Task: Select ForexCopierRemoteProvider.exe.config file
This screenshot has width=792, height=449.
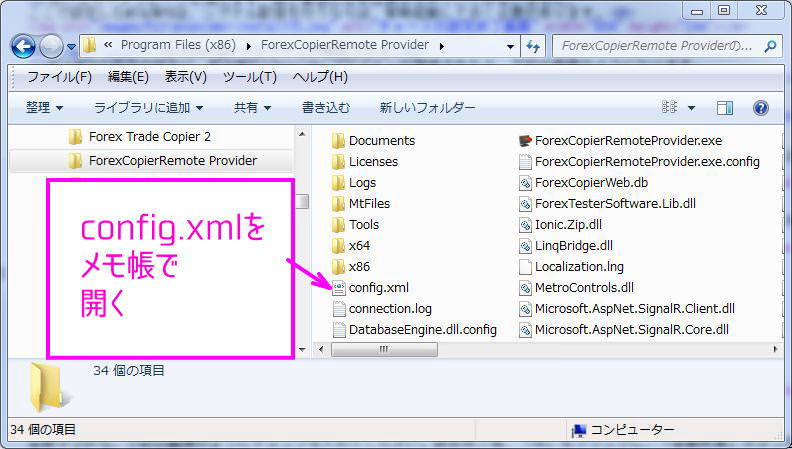Action: coord(639,162)
